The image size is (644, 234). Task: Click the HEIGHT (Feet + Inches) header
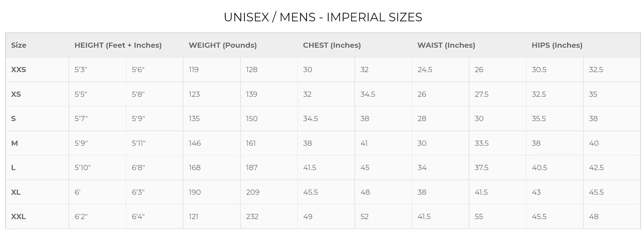pyautogui.click(x=118, y=45)
